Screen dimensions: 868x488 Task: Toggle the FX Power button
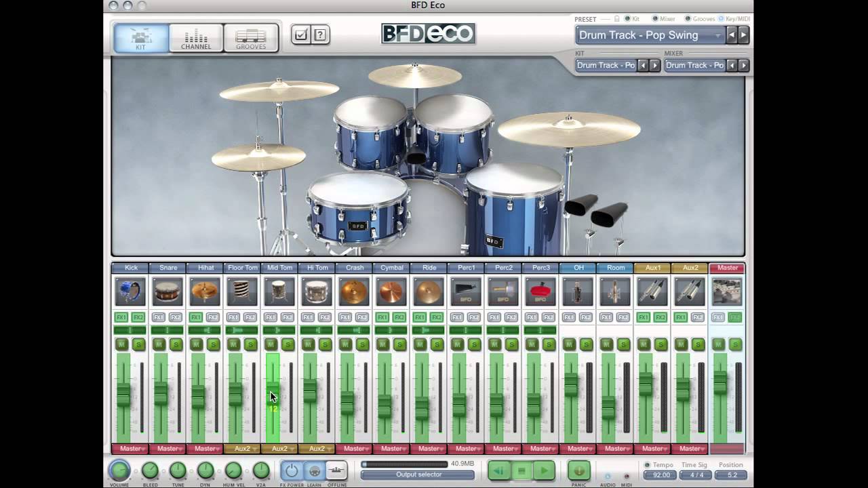292,470
